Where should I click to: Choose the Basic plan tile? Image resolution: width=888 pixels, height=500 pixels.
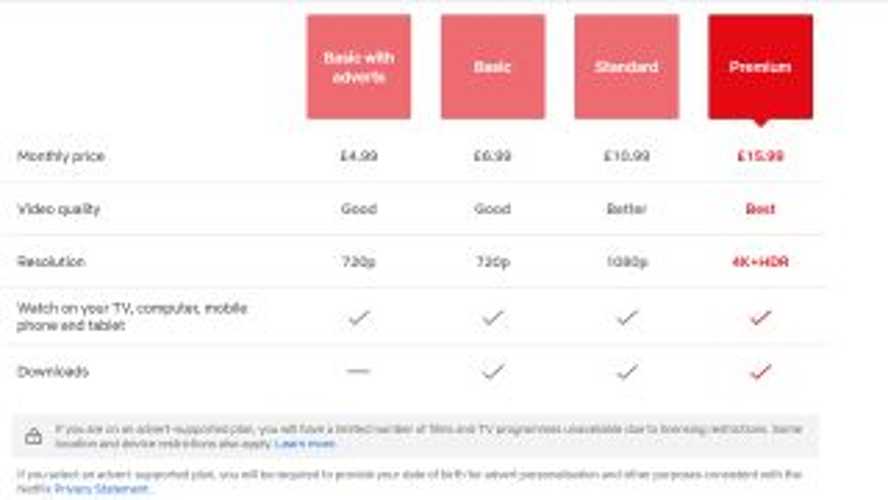pos(492,67)
